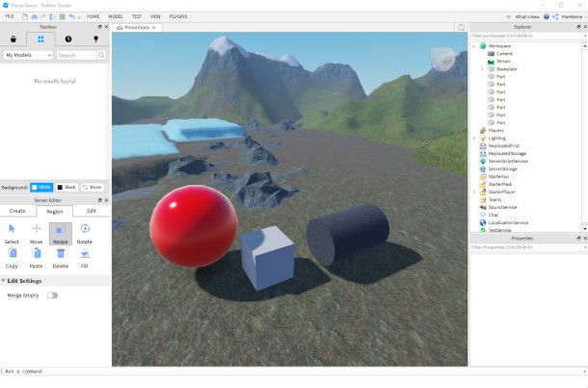Undock the Explorer panel with float icon
The height and width of the screenshot is (388, 588).
click(578, 27)
